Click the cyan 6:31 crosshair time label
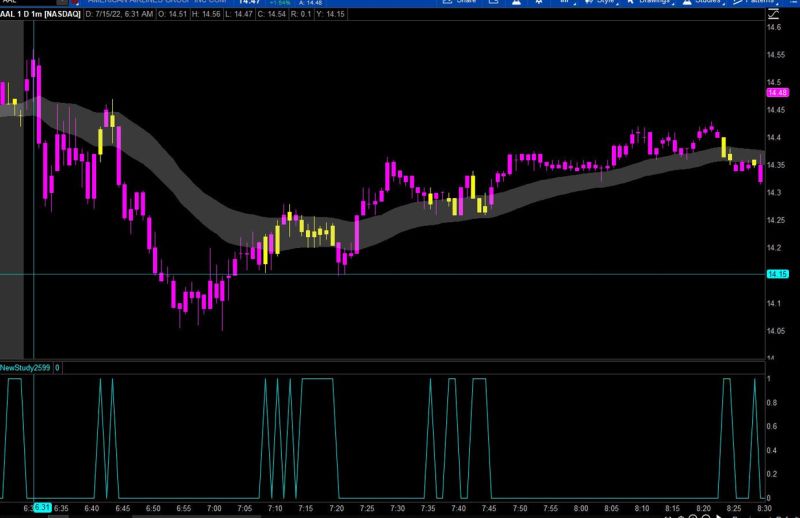The height and width of the screenshot is (518, 800). [42, 508]
